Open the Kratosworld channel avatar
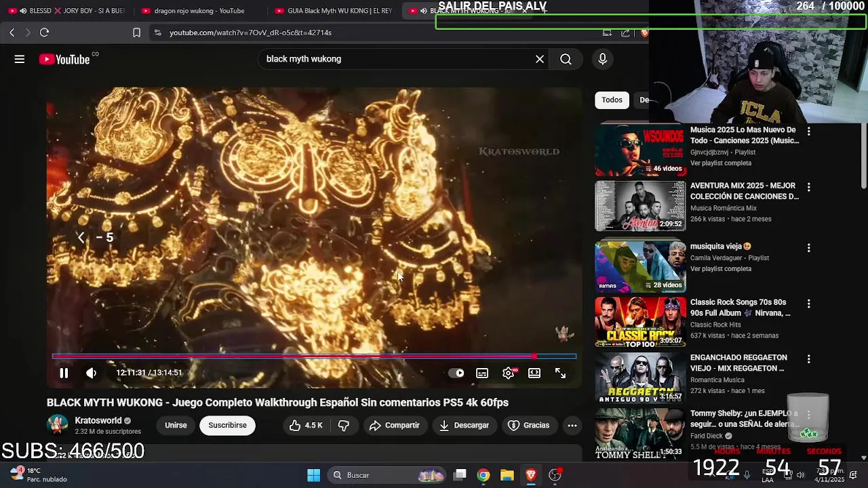868x488 pixels. coord(58,425)
